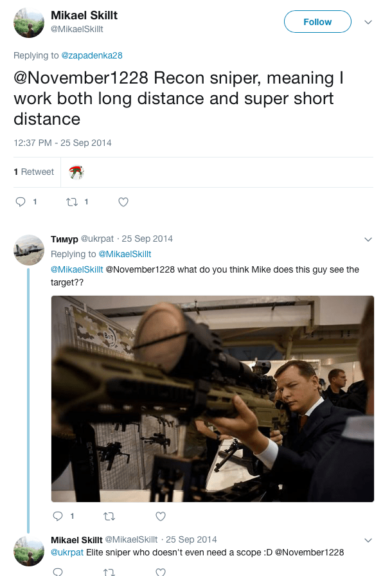Follow Mikael Skillt
Viewport: 392px width, 576px height.
317,21
